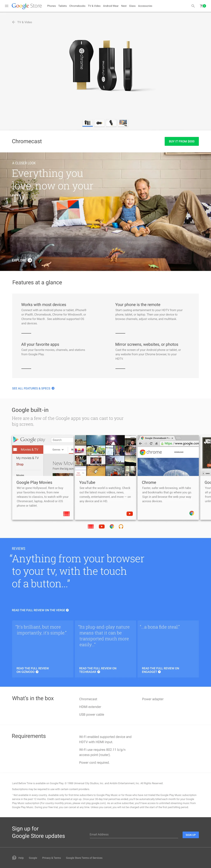Open the Android Wear menu item
The width and height of the screenshot is (211, 868).
[x=111, y=6]
